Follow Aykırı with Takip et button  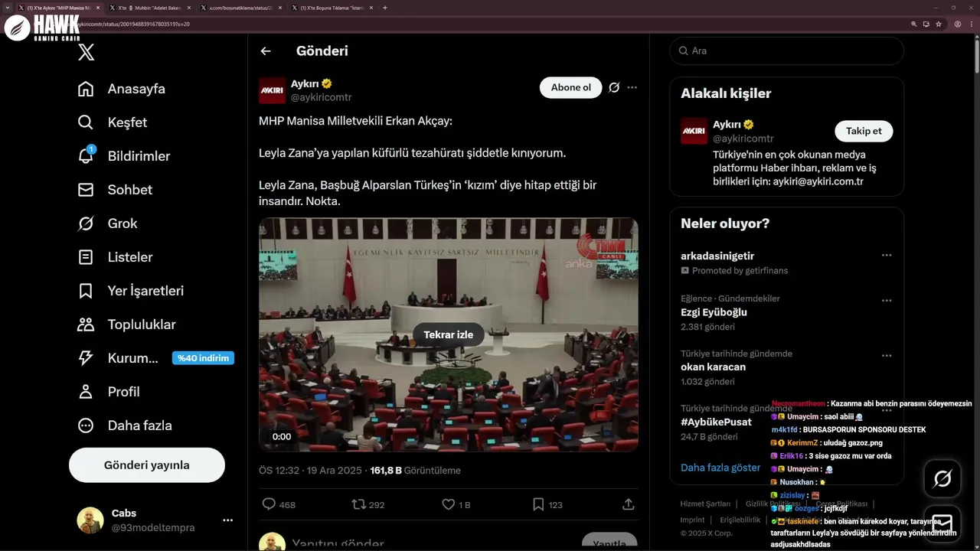(x=864, y=131)
